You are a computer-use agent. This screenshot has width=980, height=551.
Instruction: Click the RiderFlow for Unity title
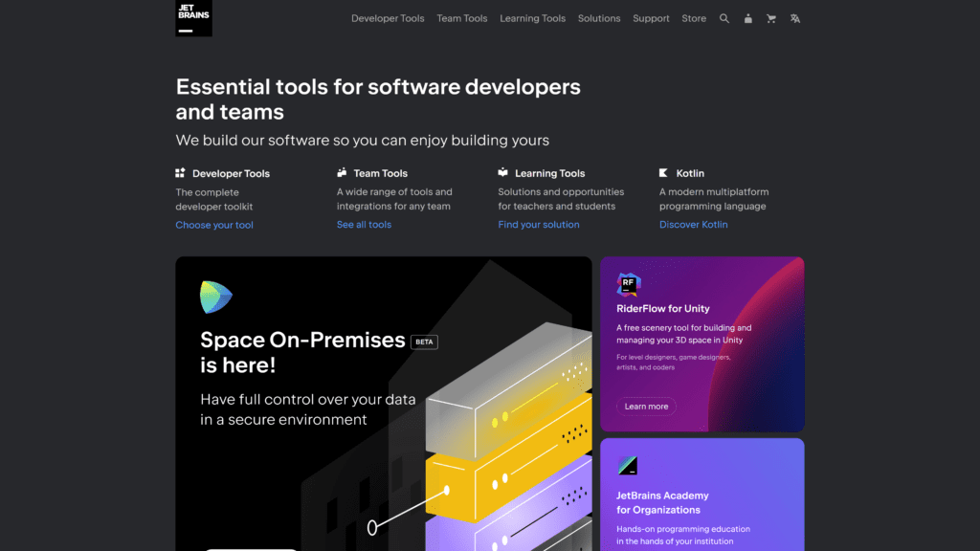click(663, 309)
